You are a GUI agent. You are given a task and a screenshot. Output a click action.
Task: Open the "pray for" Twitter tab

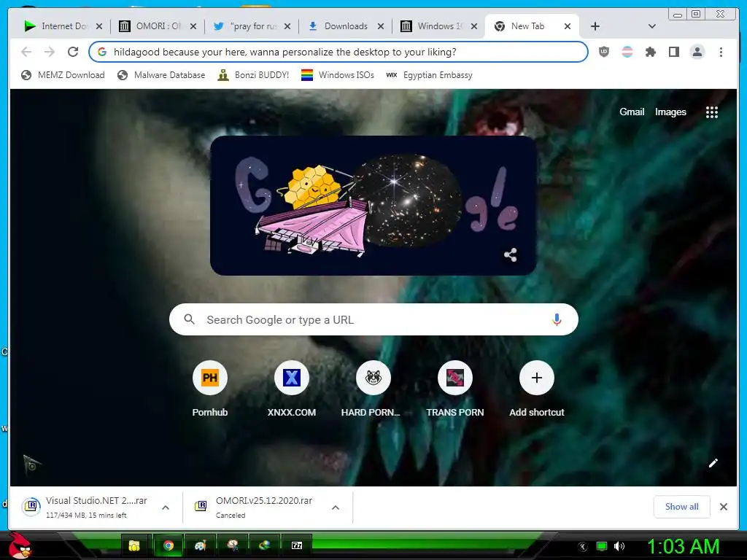246,26
